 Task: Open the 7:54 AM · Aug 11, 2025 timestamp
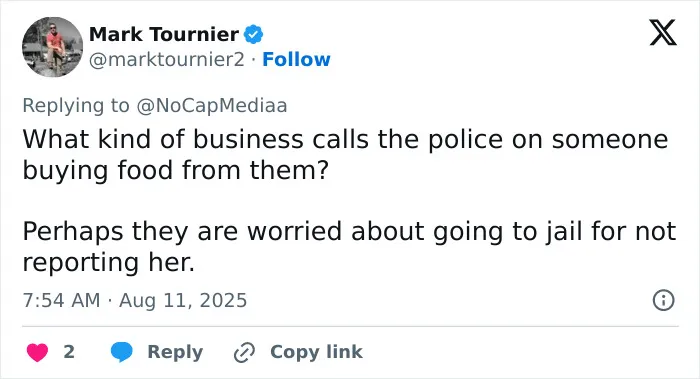click(135, 300)
